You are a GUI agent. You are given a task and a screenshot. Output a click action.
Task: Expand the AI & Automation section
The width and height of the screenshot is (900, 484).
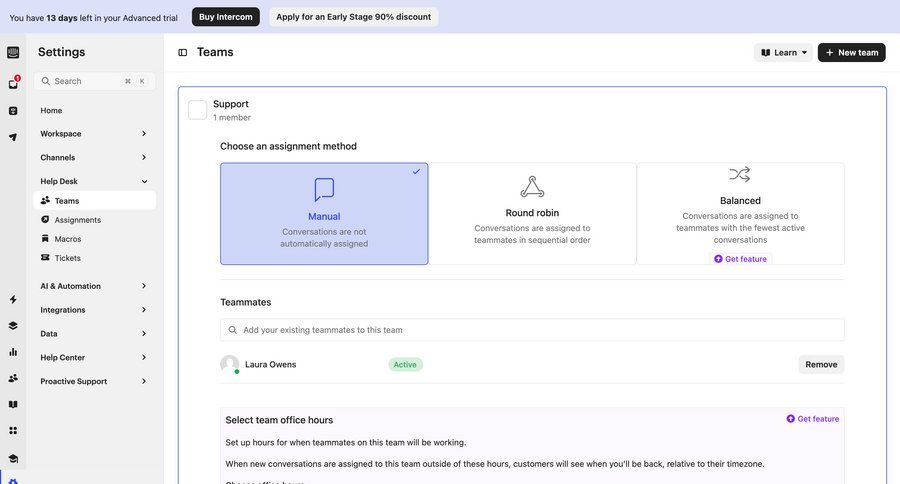coord(94,286)
